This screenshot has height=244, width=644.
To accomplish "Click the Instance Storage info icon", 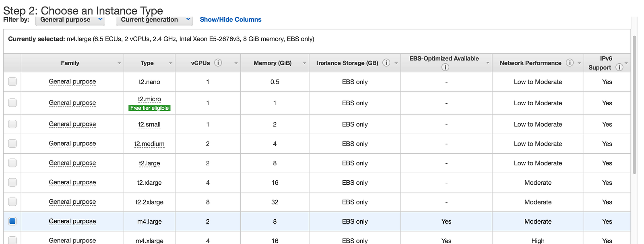I will tap(386, 63).
